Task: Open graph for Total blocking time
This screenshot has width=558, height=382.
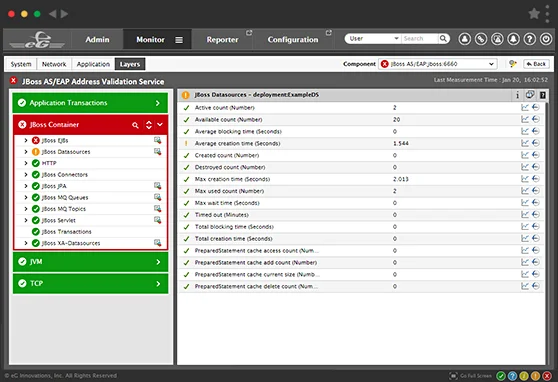Action: click(x=525, y=226)
